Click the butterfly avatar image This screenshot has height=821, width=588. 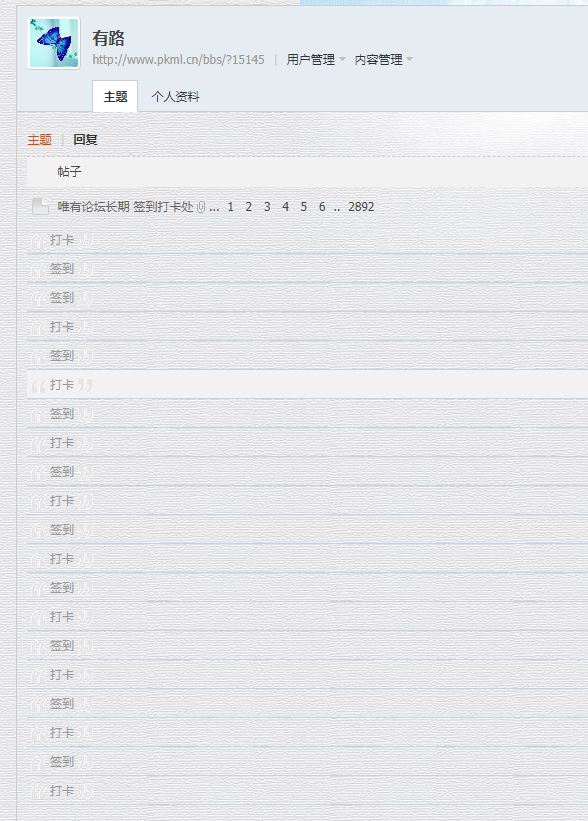(x=54, y=43)
